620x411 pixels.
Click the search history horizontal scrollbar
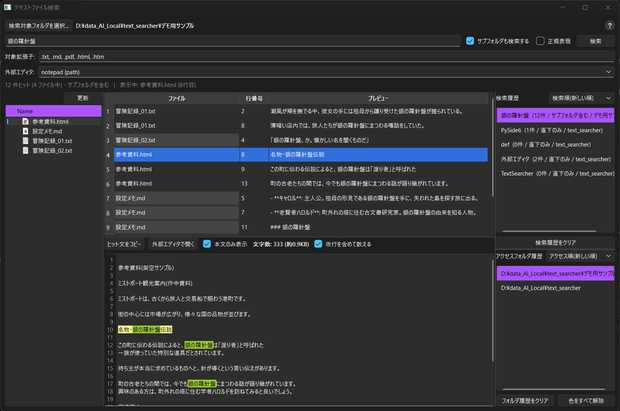click(549, 231)
